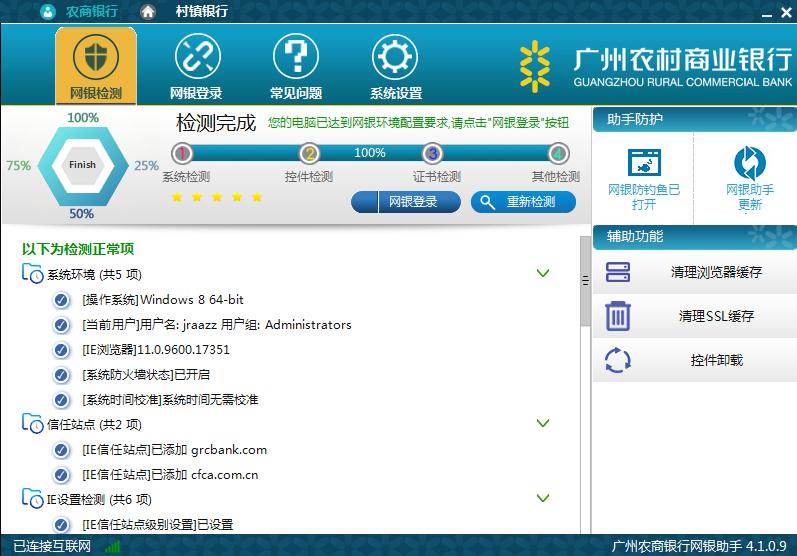This screenshot has width=797, height=556.
Task: Close the 网银助手 window
Action: tap(786, 13)
